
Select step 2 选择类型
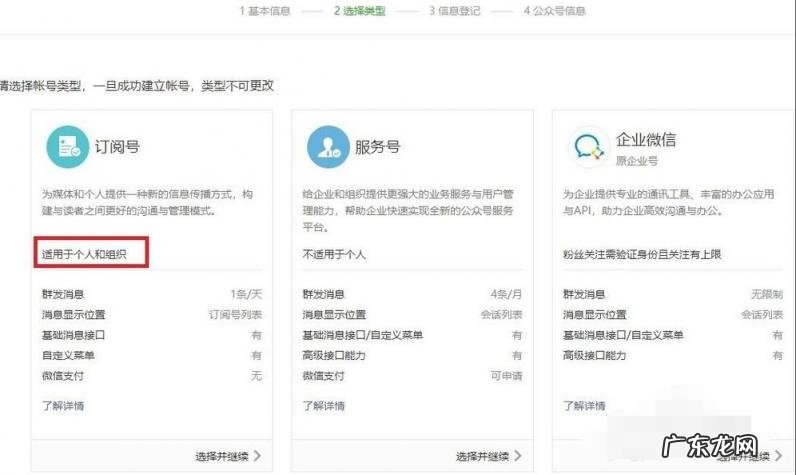(x=359, y=11)
